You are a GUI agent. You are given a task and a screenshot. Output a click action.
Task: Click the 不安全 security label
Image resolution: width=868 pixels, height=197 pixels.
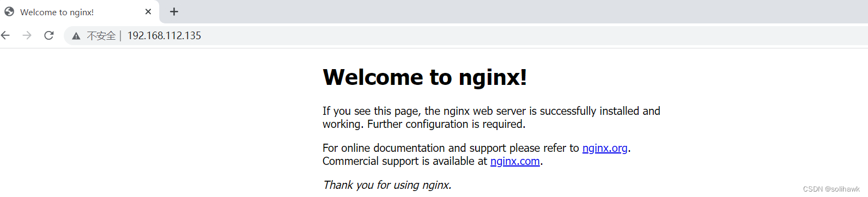[x=101, y=36]
